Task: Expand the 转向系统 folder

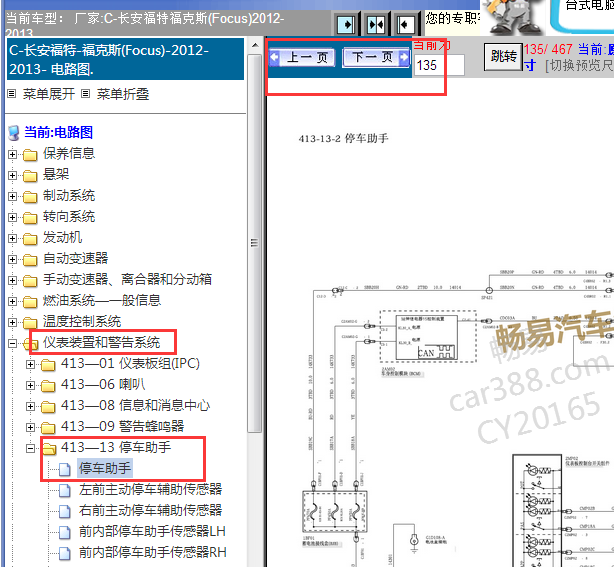Action: pyautogui.click(x=12, y=218)
